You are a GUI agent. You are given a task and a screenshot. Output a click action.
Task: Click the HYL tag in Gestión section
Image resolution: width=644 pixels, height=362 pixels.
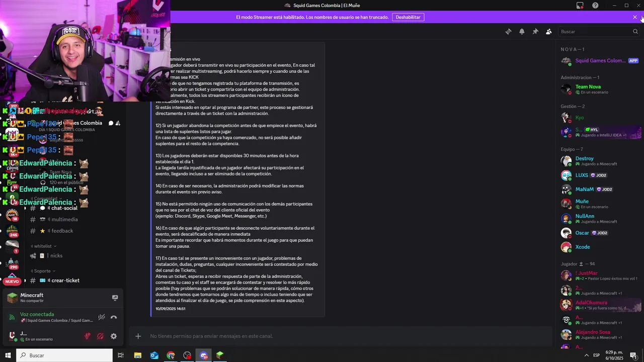592,130
